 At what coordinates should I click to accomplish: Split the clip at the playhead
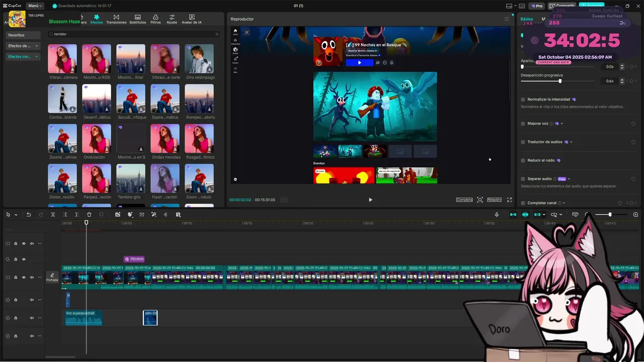53,215
